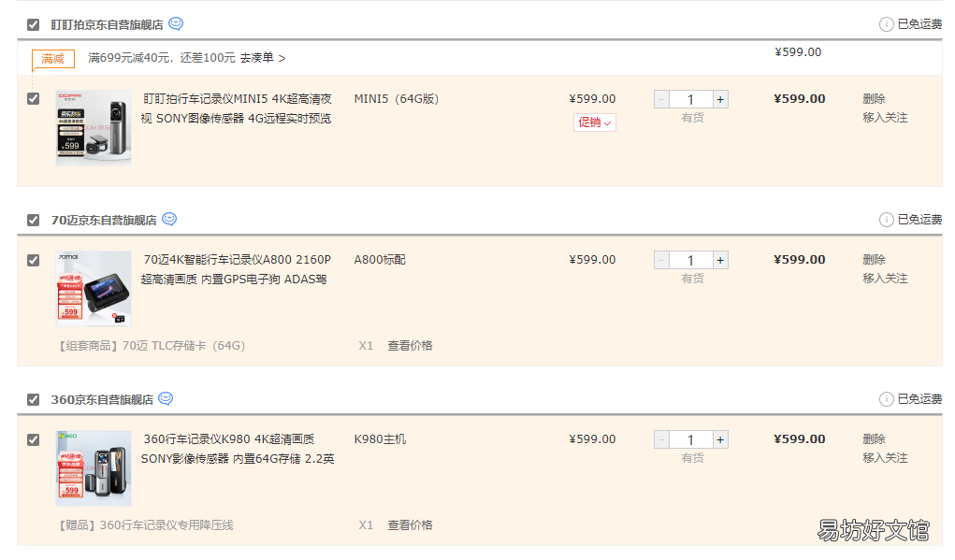Show shipping info icon for 盯盯拍 store
The image size is (955, 560).
pyautogui.click(x=886, y=24)
